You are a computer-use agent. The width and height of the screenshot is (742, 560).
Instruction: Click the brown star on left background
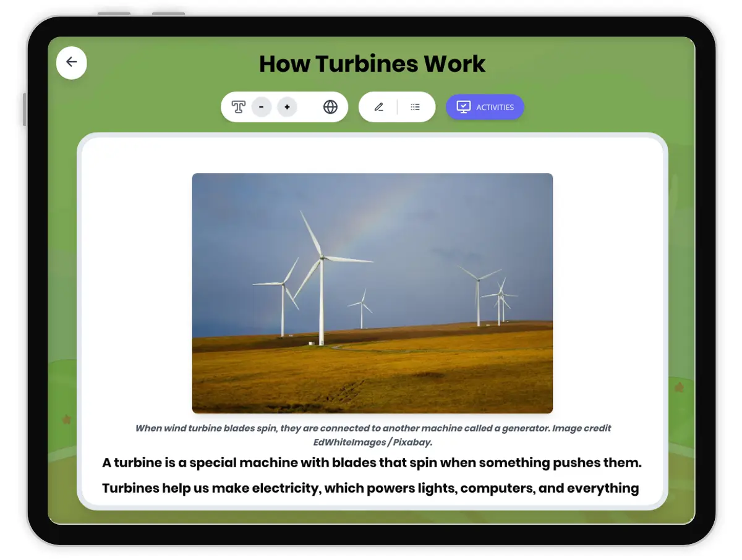pyautogui.click(x=66, y=420)
